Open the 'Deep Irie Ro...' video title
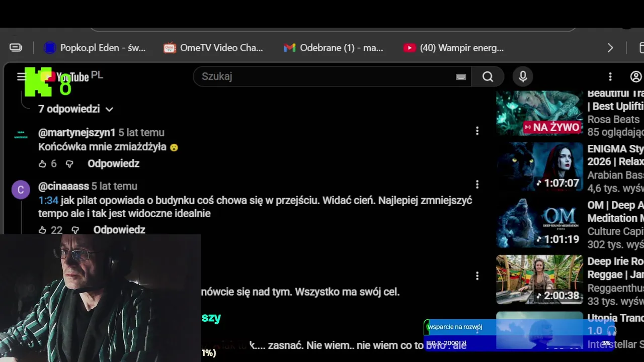The height and width of the screenshot is (362, 644). [615, 268]
